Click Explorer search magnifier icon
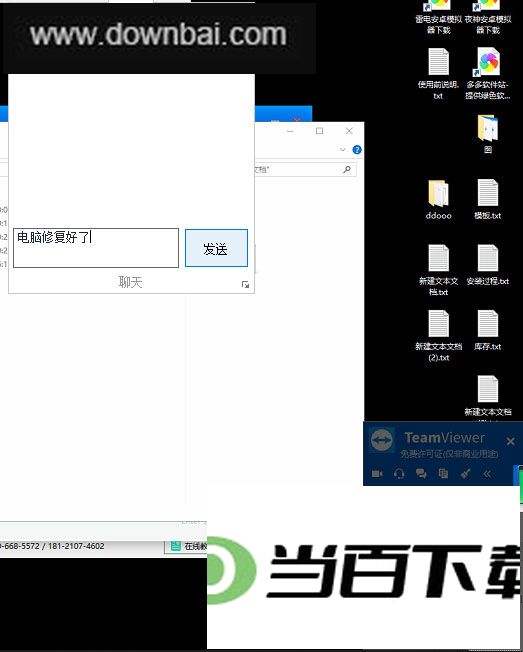The width and height of the screenshot is (523, 652). (x=347, y=169)
